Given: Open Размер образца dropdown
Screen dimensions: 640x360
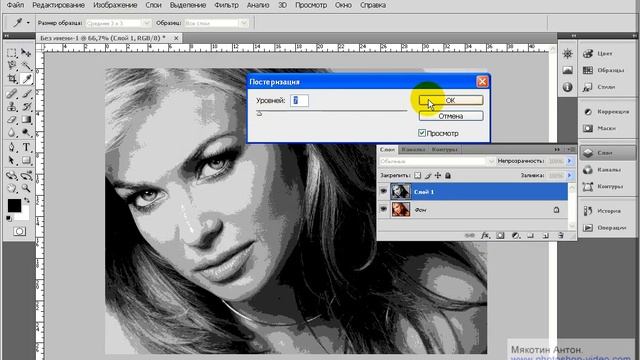Looking at the screenshot, I should (x=118, y=23).
